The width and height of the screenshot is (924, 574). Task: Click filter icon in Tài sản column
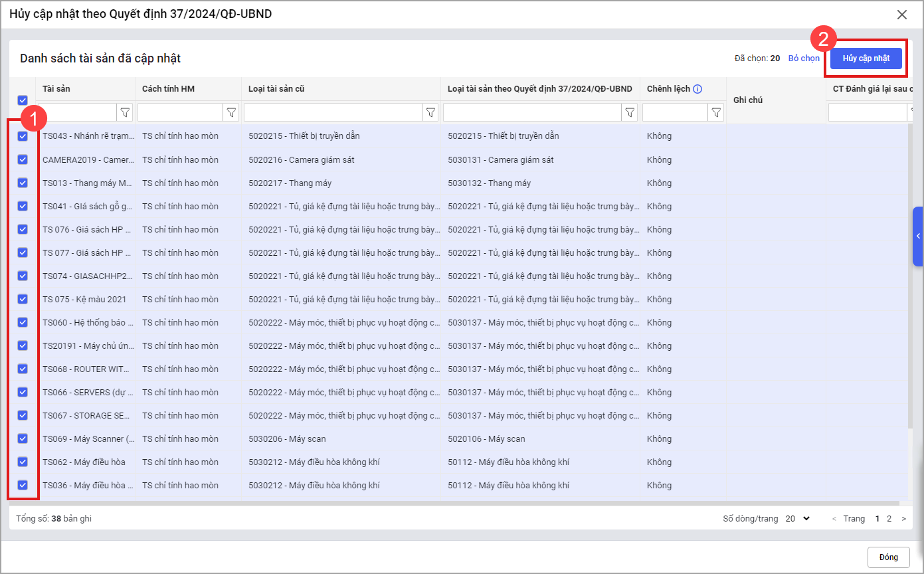click(x=125, y=112)
